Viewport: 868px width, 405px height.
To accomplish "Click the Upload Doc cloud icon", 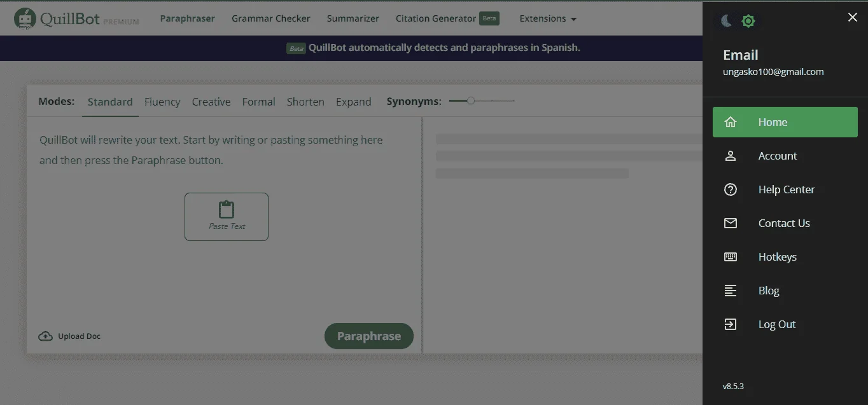I will 45,336.
